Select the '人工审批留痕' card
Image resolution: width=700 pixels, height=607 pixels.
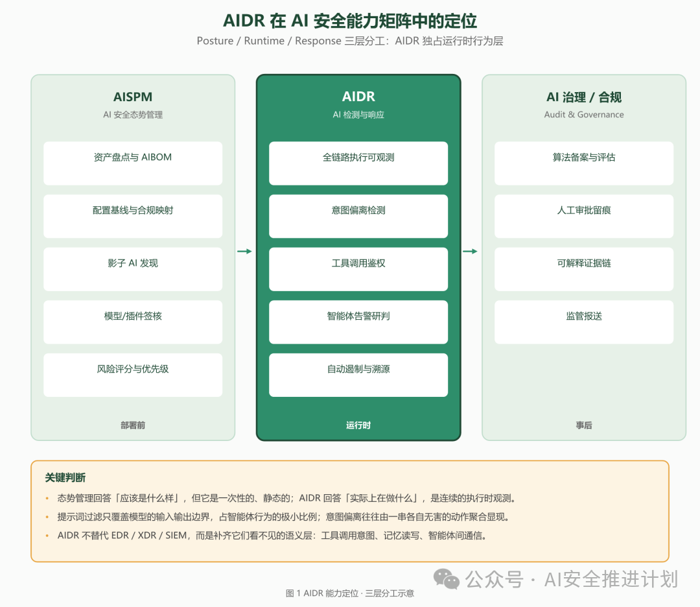tap(584, 216)
